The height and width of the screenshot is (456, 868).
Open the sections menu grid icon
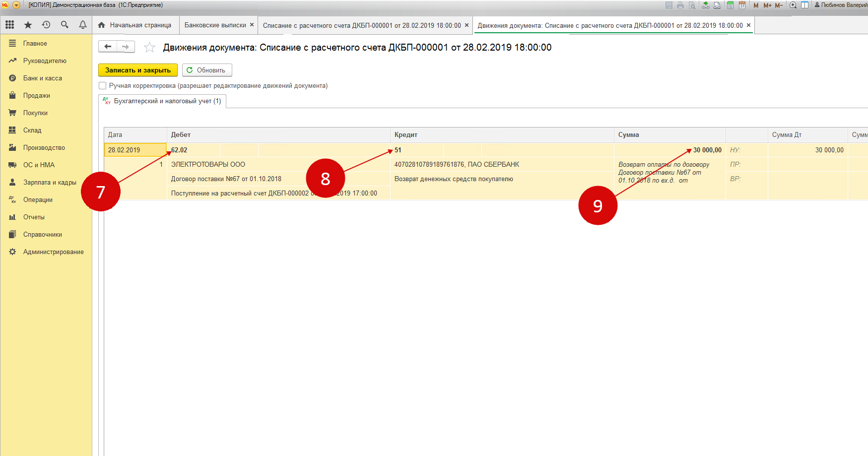coord(9,25)
